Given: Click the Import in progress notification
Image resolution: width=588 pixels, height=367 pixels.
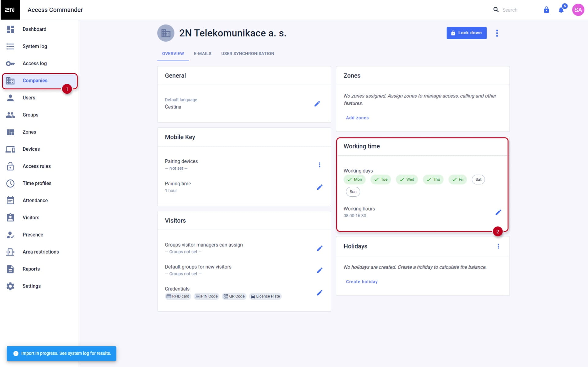Looking at the screenshot, I should [x=62, y=353].
